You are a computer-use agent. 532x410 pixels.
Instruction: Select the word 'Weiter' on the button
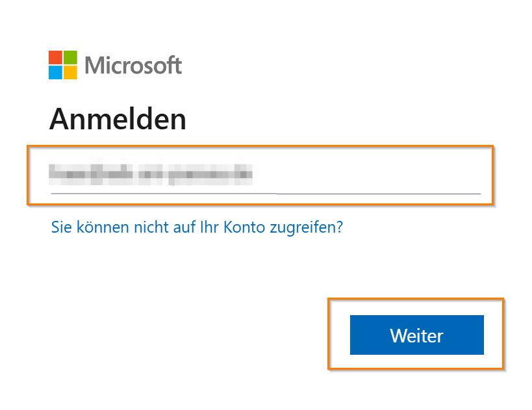coord(416,335)
